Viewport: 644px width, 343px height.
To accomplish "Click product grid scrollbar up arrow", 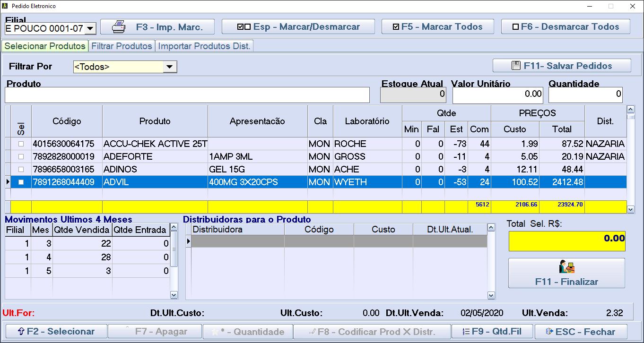I will coord(630,110).
